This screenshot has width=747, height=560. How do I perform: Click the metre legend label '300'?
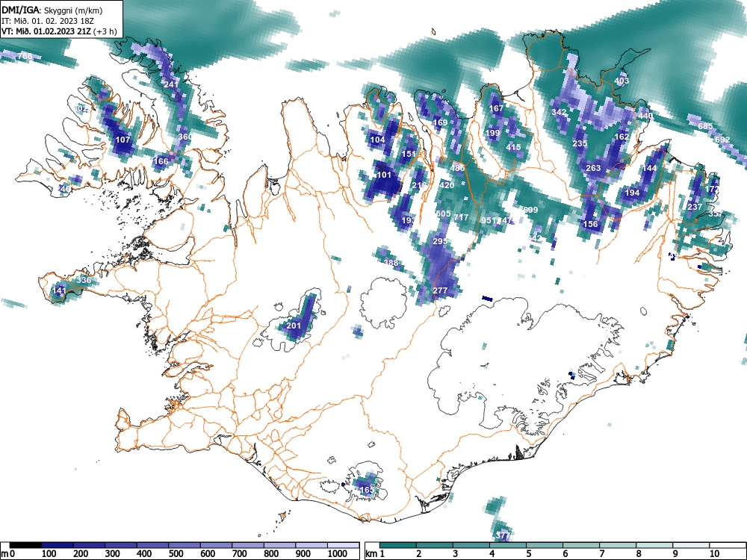pyautogui.click(x=113, y=554)
